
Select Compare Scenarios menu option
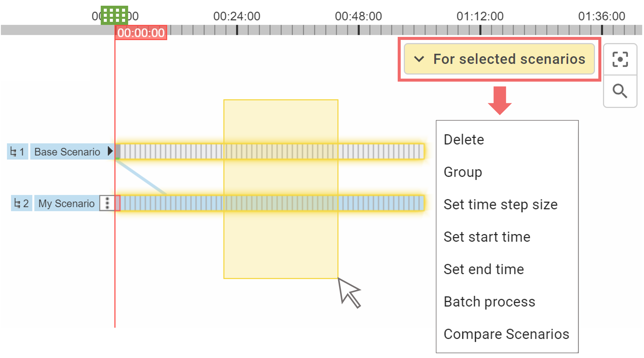pos(506,334)
